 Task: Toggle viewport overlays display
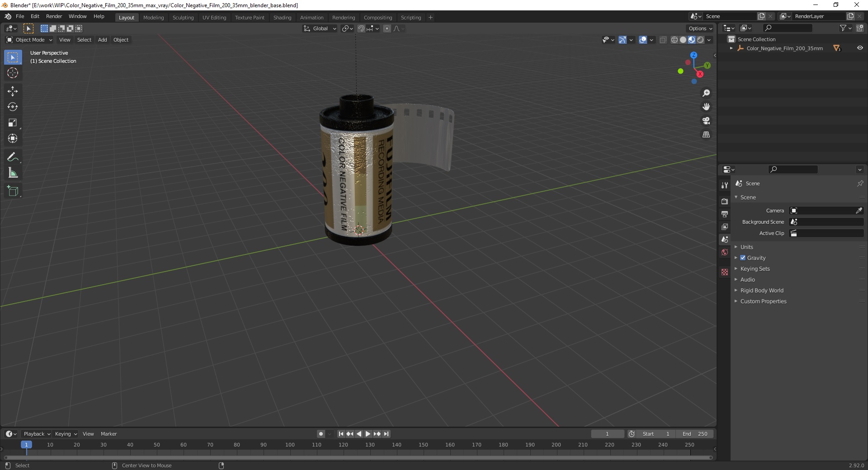(643, 40)
